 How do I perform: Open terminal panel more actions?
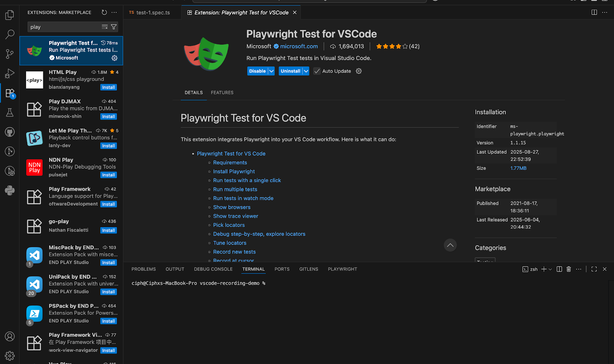(579, 269)
